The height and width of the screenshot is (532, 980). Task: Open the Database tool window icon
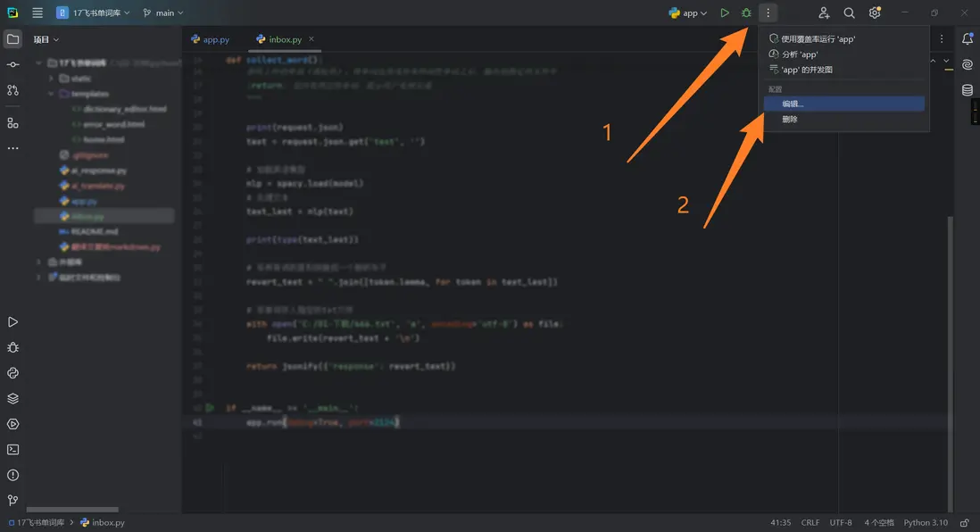[x=968, y=90]
